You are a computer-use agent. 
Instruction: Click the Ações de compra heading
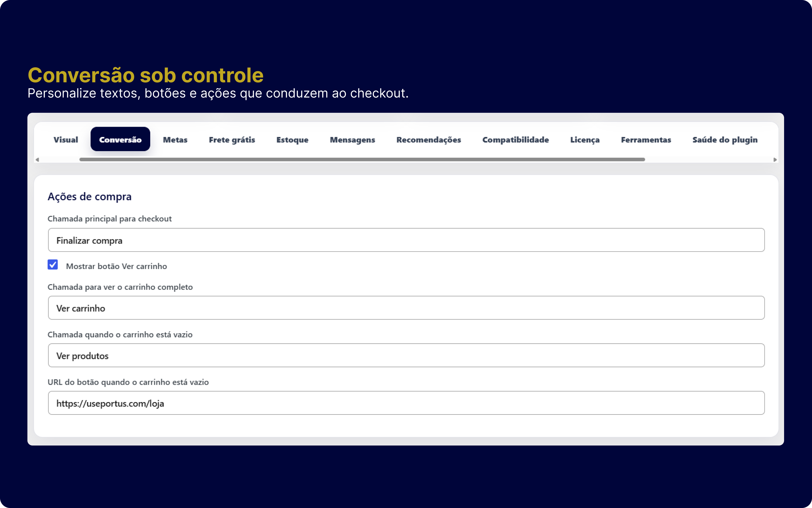click(90, 197)
